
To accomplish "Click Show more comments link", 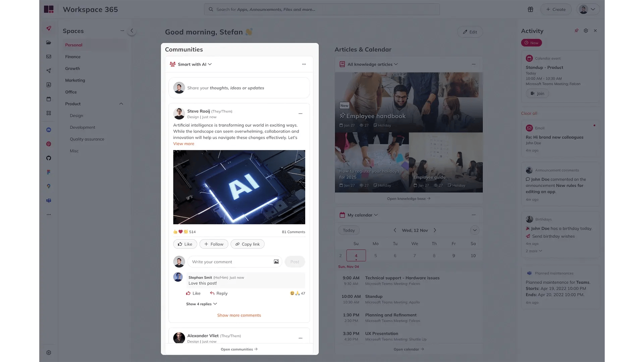I will pyautogui.click(x=239, y=315).
